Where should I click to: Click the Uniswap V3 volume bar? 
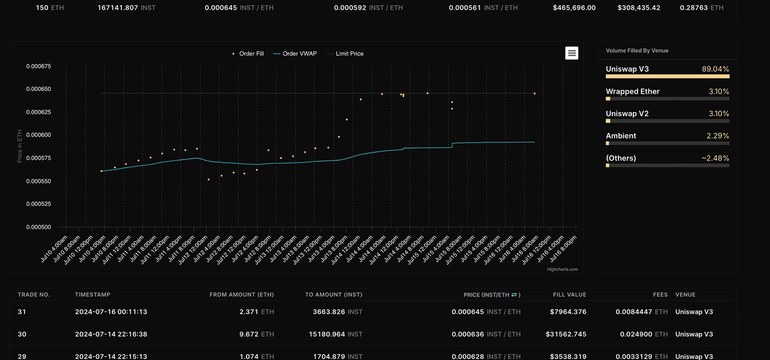pos(667,77)
